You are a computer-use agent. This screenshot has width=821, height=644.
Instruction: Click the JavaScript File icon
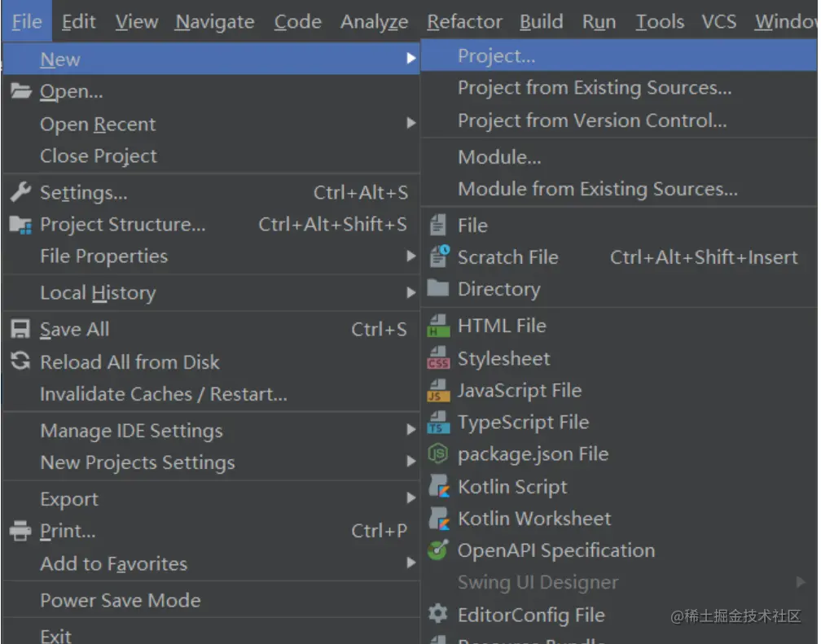coord(438,391)
